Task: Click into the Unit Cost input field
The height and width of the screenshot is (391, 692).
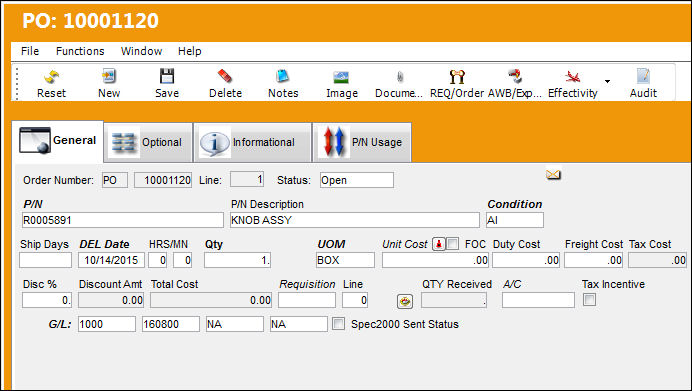Action: tap(435, 260)
